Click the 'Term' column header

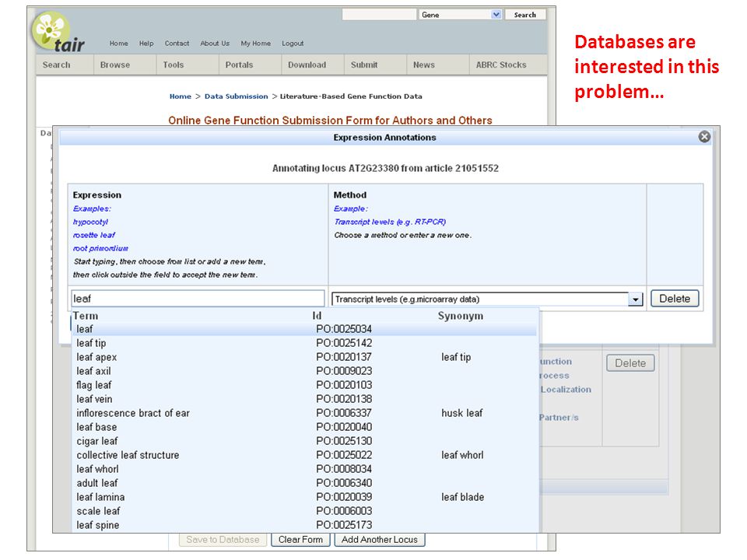click(86, 317)
